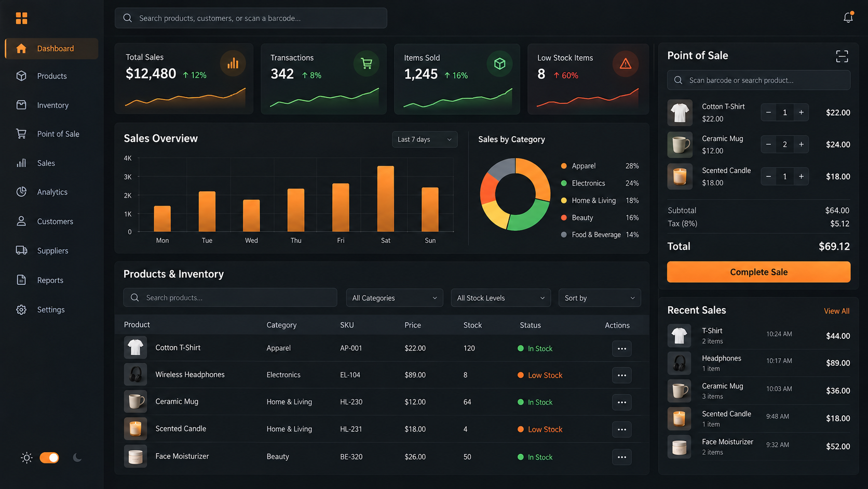This screenshot has height=489, width=868.
Task: Click the Face Moisturizer table thumbnail
Action: [135, 456]
